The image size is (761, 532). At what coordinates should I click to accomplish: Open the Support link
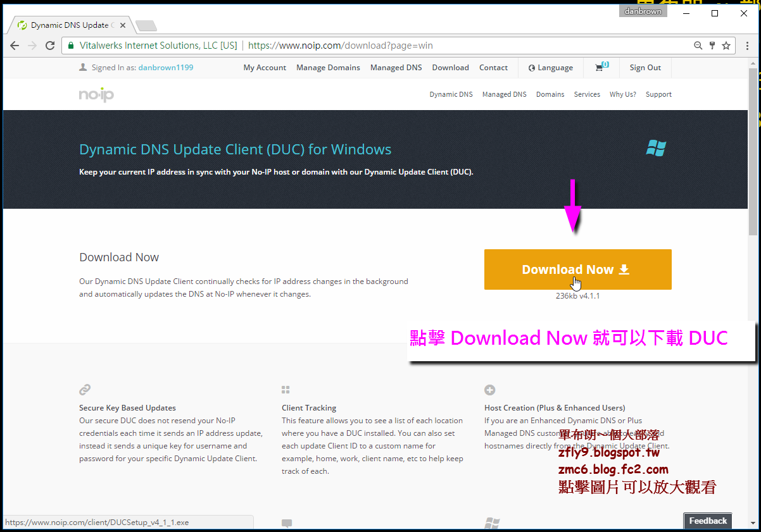658,94
